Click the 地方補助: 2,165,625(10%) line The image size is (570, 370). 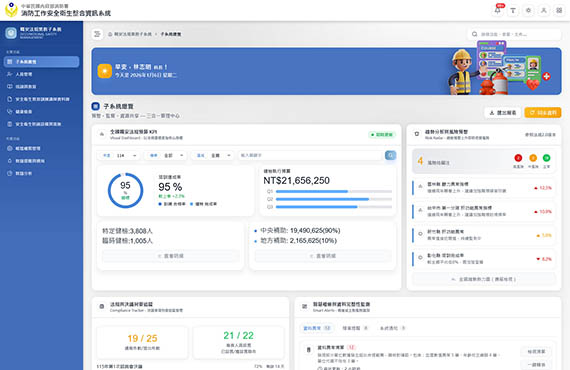[298, 241]
